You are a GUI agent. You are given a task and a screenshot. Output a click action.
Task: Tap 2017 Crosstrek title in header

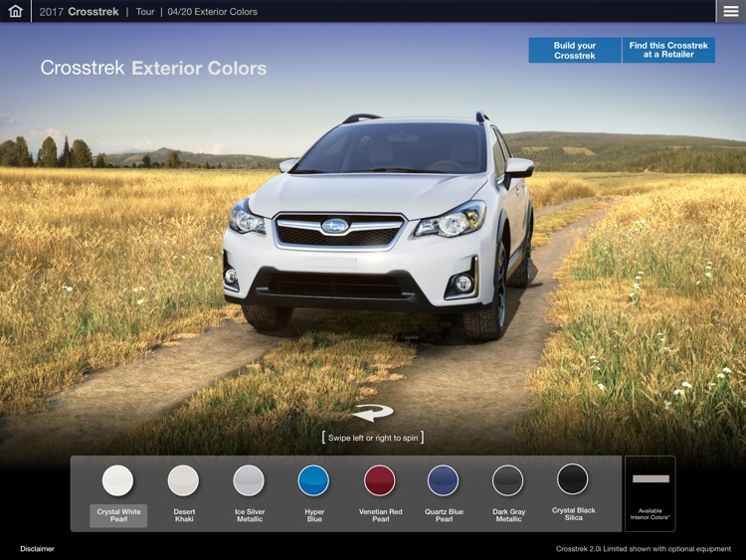(x=79, y=11)
